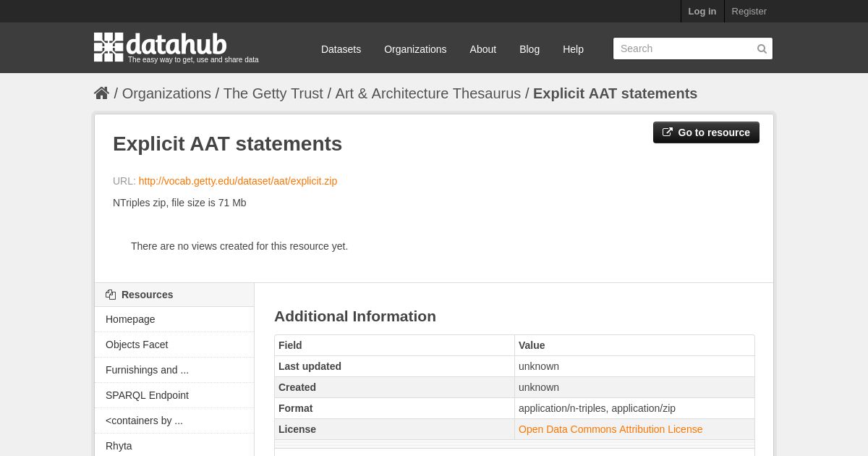Select the <containers by ... resource
The height and width of the screenshot is (456, 868).
(x=174, y=421)
